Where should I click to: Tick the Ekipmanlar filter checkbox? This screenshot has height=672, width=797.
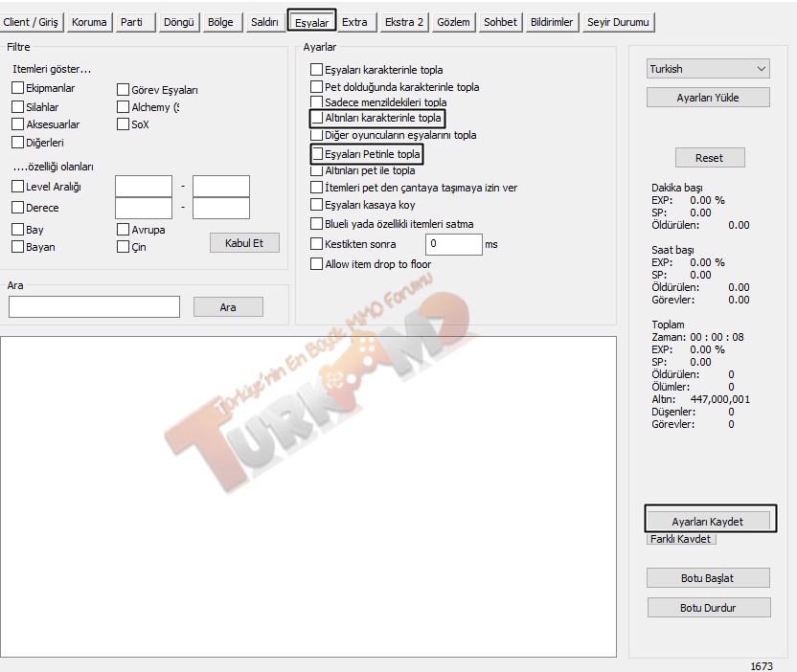18,88
